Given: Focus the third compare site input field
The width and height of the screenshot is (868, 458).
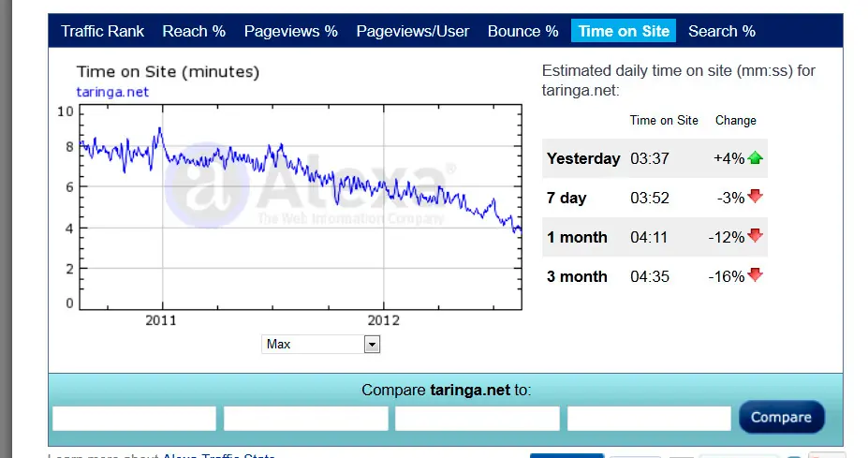Looking at the screenshot, I should click(478, 418).
